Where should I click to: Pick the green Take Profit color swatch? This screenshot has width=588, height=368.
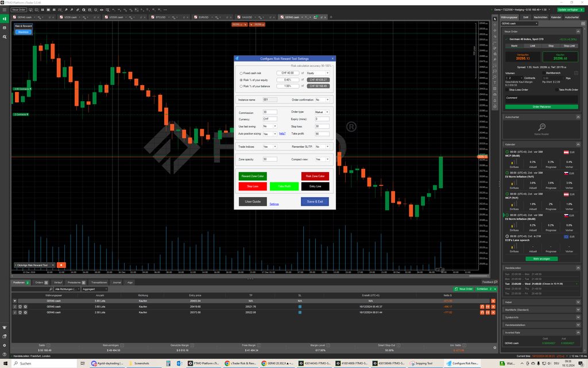284,186
